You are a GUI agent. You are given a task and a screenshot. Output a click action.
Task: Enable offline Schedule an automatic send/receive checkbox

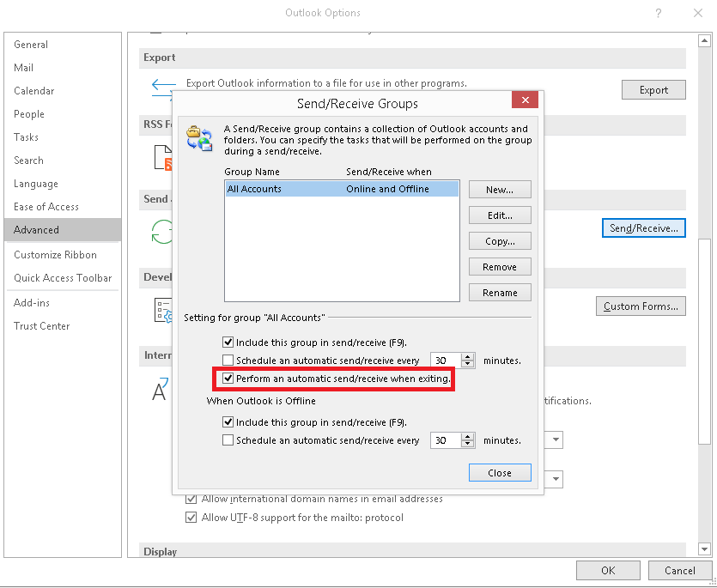point(228,439)
